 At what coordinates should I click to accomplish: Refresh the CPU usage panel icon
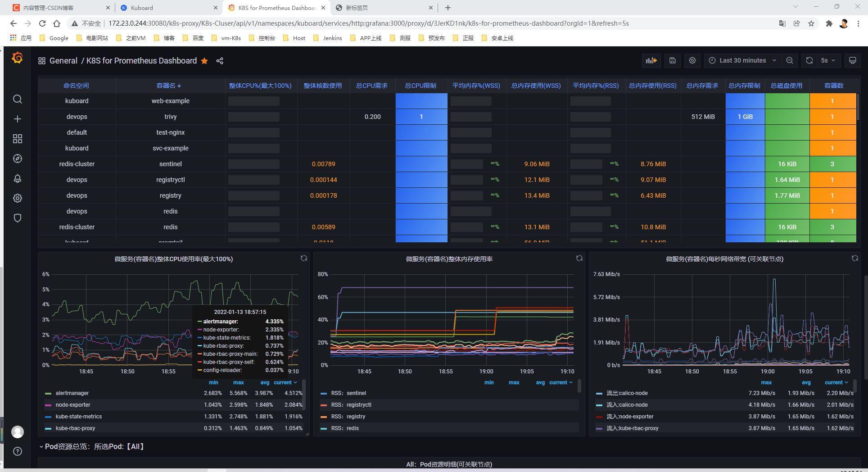[x=304, y=258]
